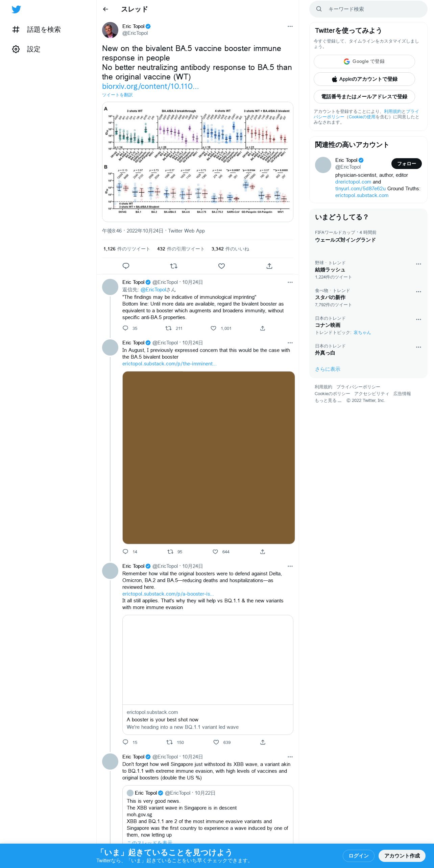This screenshot has height=868, width=434.
Task: Click the ログイン button in the bottom banner
Action: point(359,856)
